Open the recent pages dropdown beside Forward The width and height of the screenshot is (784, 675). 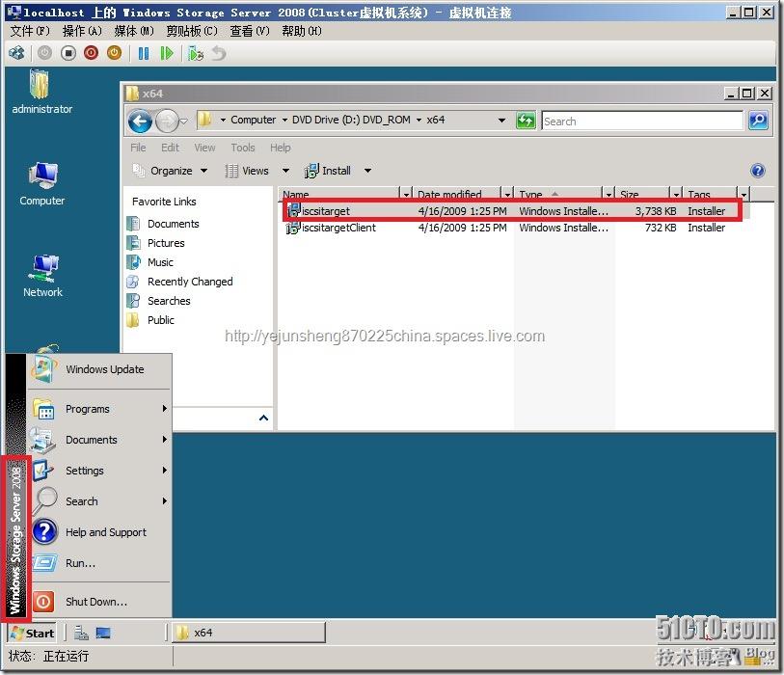(183, 121)
